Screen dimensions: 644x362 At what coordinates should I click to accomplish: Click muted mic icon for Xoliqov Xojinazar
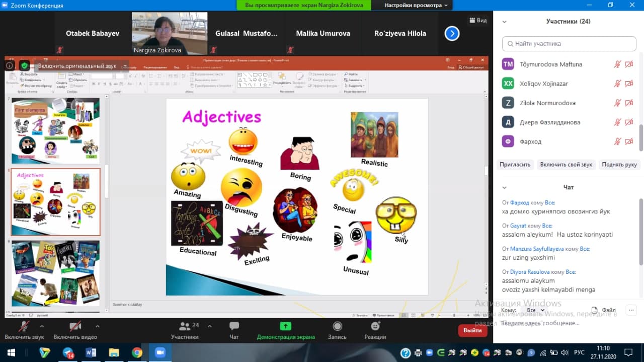tap(617, 84)
